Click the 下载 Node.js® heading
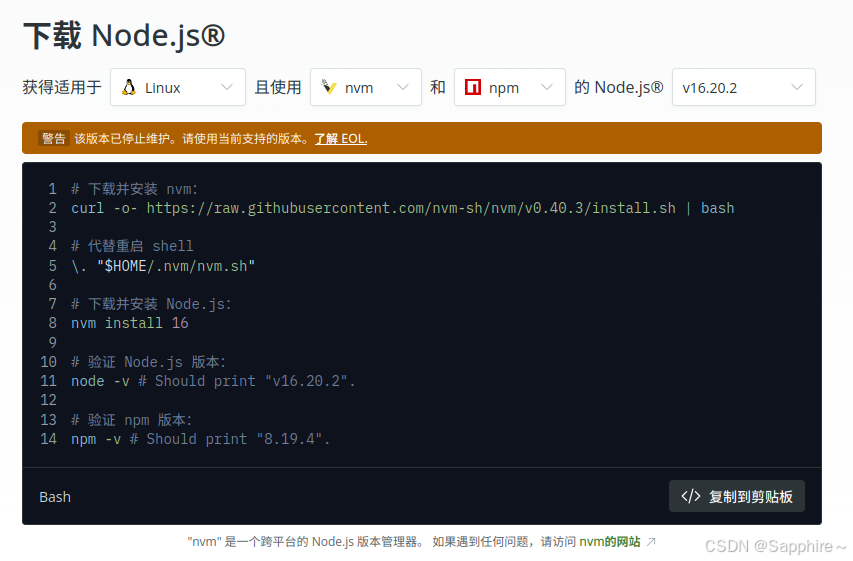Viewport: 853px width, 561px height. [x=124, y=36]
